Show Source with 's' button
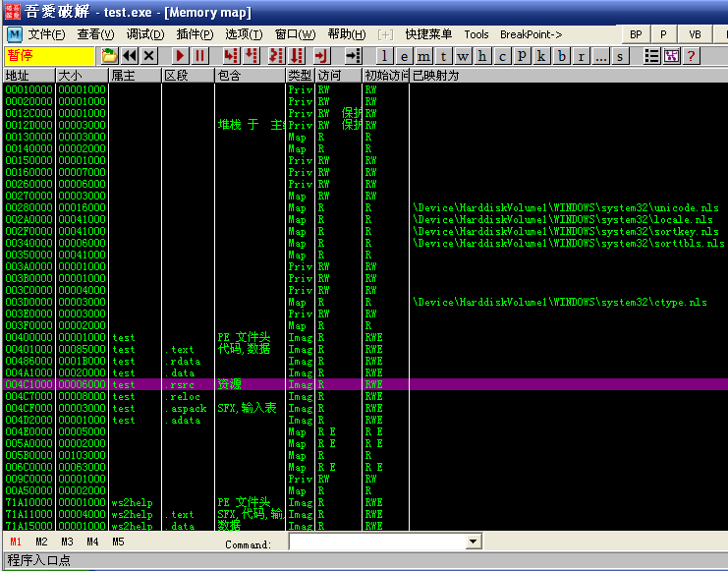Viewport: 728px width, 571px height. coord(620,56)
